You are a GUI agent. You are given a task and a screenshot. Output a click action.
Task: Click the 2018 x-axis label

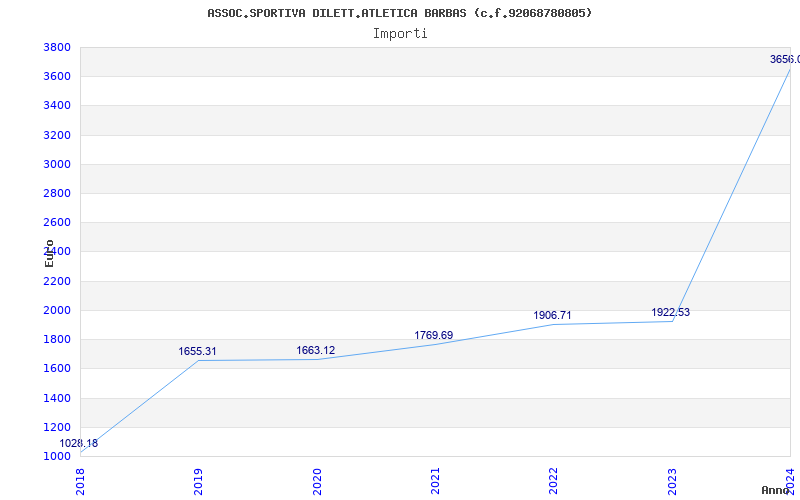point(81,481)
